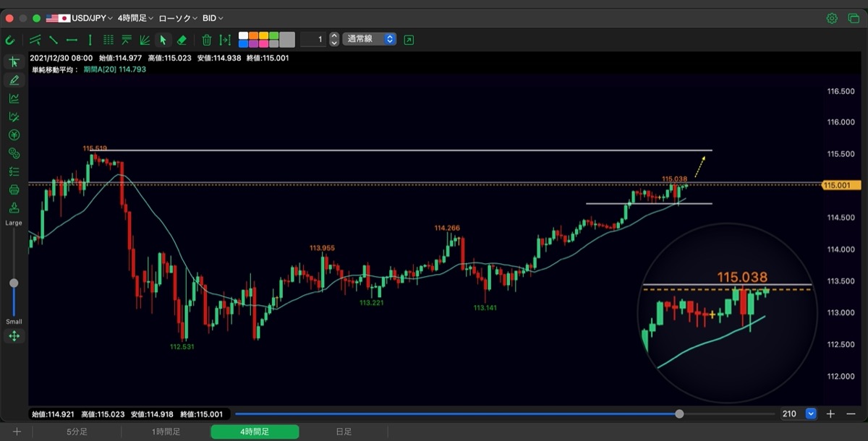The width and height of the screenshot is (868, 441).
Task: Open the chart indicator icon in the sidebar
Action: click(14, 98)
